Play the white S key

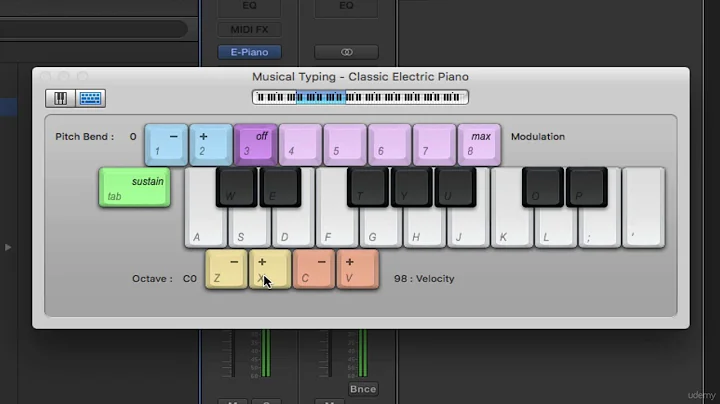(x=248, y=228)
